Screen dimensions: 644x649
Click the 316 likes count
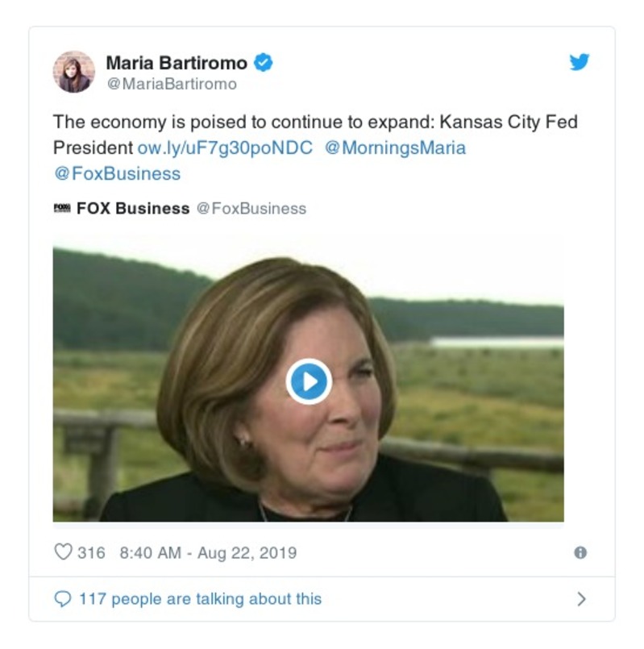point(91,553)
